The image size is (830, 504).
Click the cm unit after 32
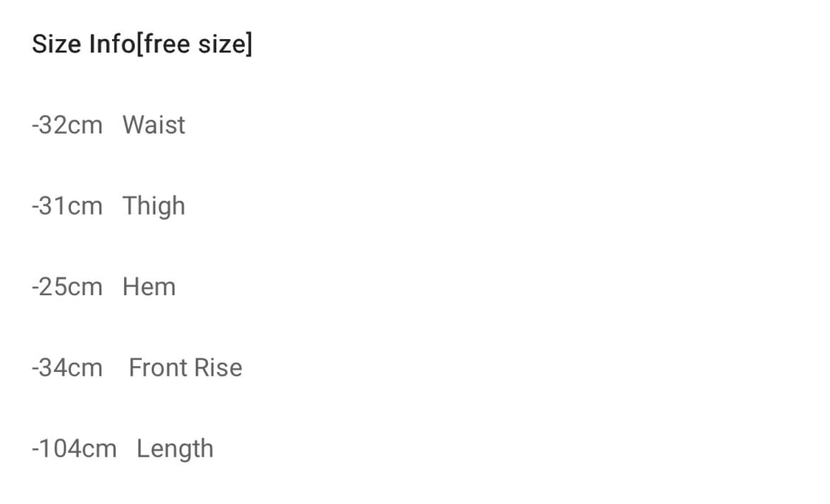coord(83,126)
